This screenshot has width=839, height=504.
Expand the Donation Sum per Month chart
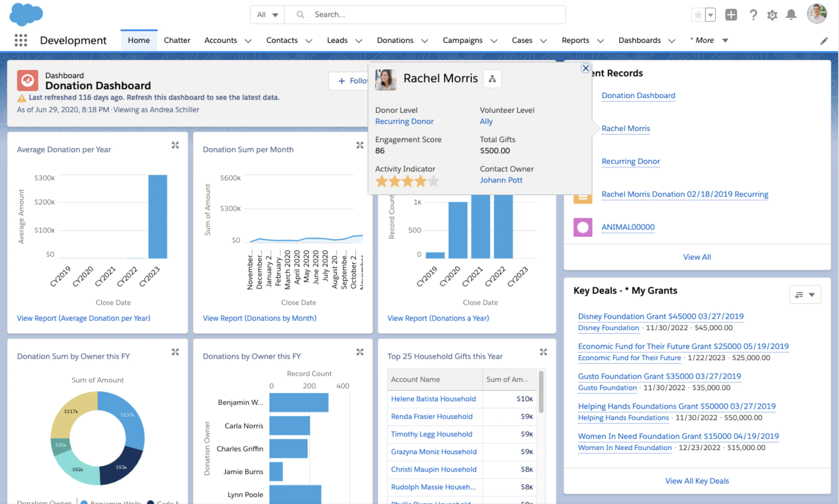(360, 145)
